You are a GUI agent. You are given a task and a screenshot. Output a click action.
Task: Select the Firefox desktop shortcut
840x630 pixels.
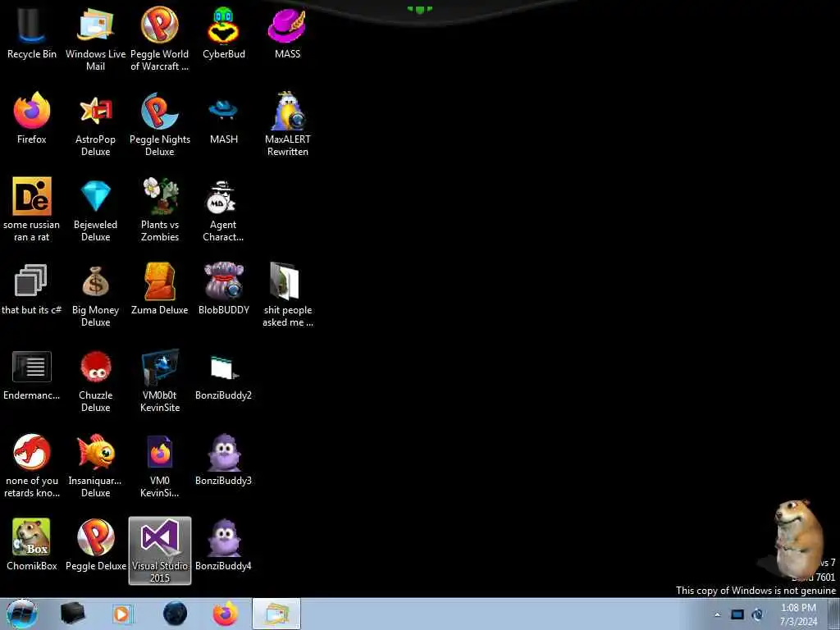(32, 118)
